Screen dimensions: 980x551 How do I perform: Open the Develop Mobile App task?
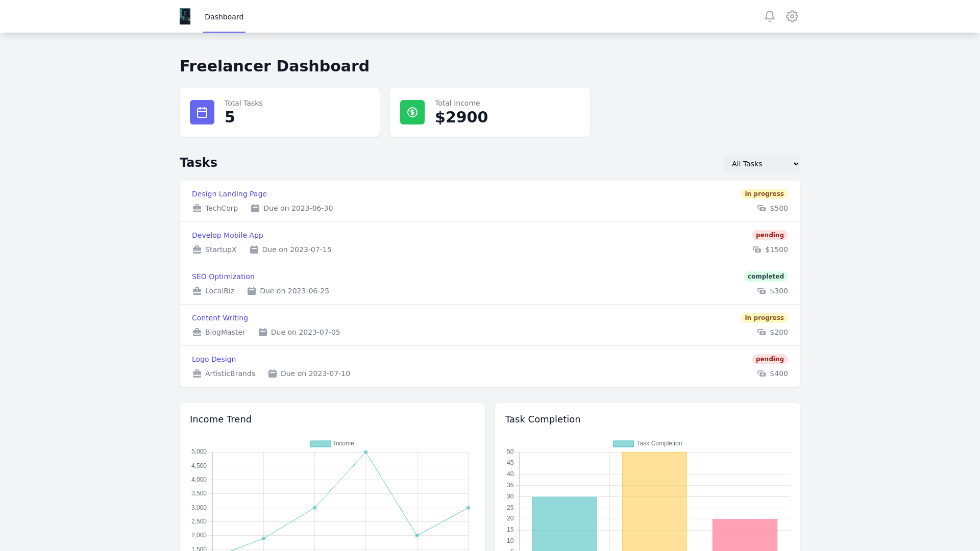(x=228, y=235)
